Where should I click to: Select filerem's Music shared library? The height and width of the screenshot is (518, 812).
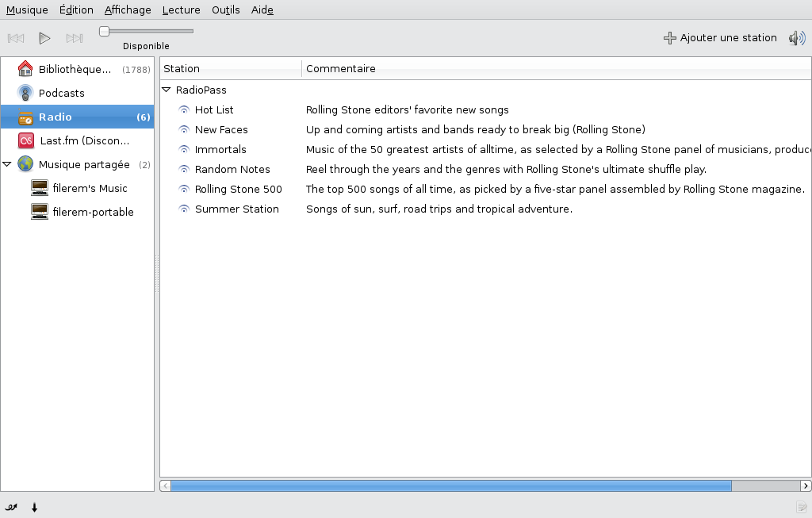(89, 188)
